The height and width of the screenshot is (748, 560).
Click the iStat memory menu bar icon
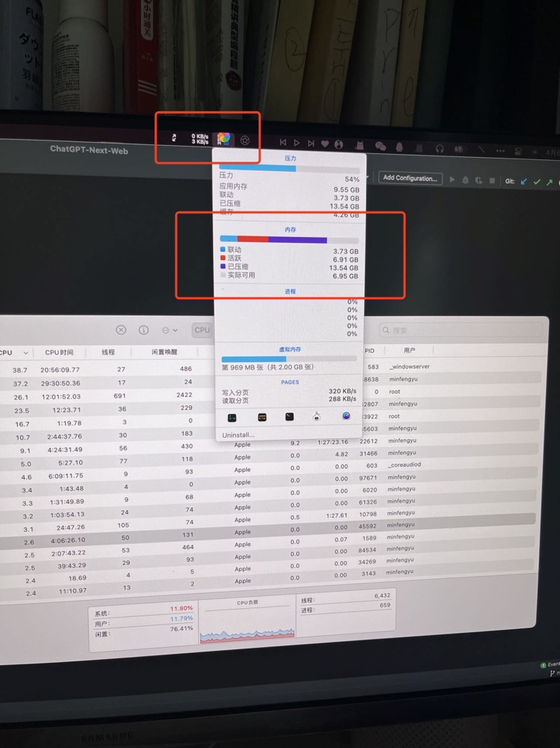[224, 139]
